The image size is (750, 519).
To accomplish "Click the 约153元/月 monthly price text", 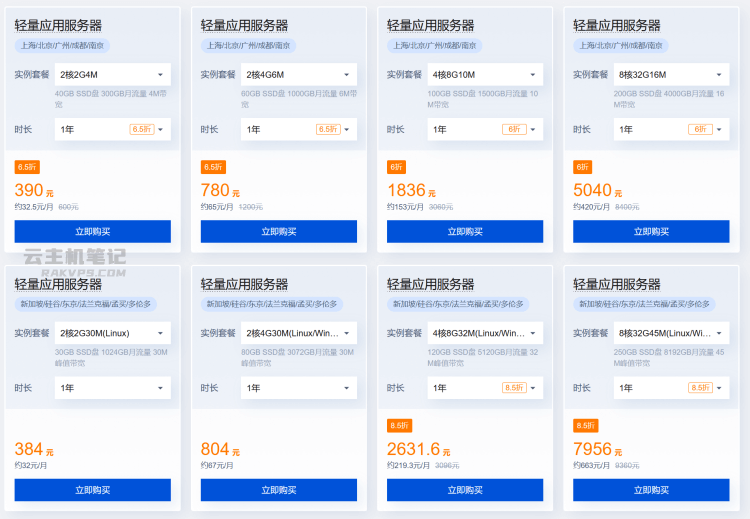I will click(x=405, y=207).
